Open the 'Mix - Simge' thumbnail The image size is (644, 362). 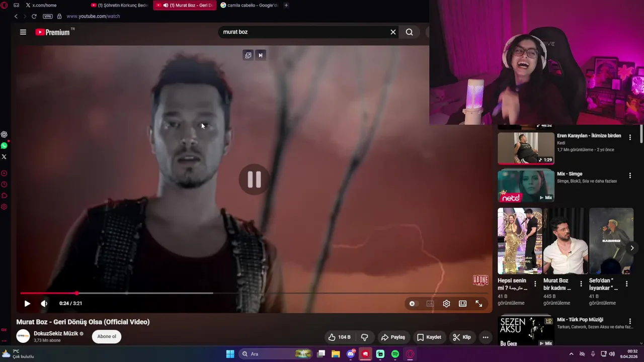[x=526, y=186]
